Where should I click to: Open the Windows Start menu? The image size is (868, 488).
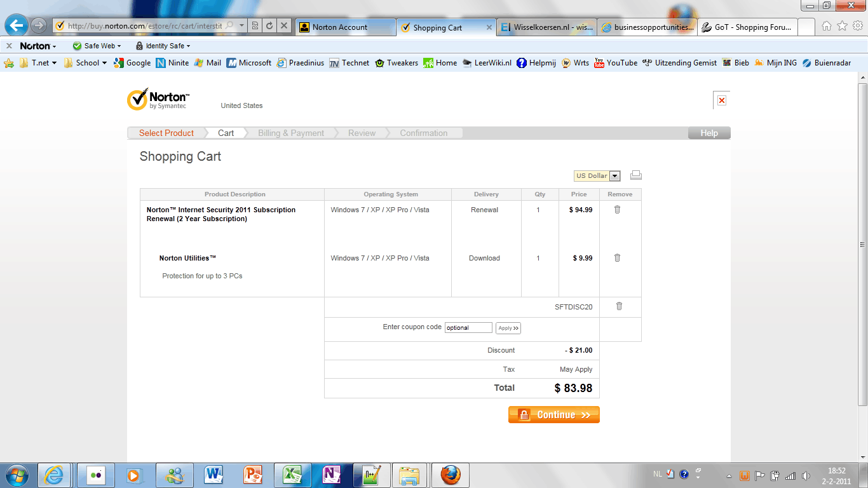point(16,475)
